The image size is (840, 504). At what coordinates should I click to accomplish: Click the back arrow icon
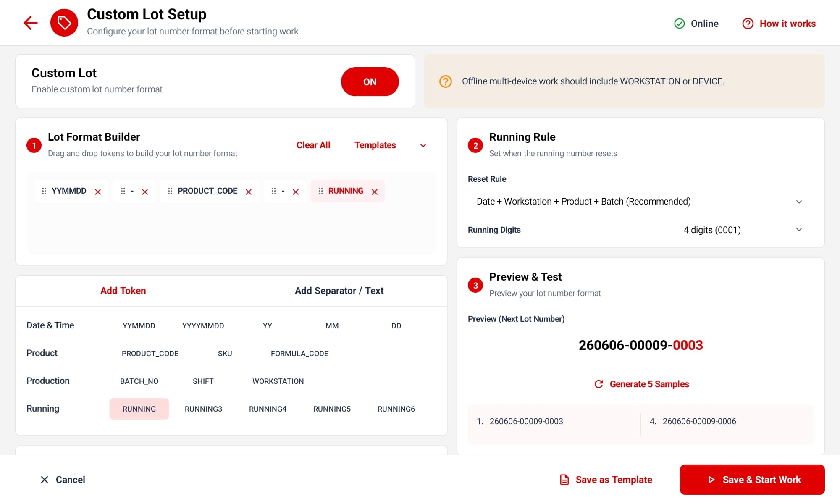pyautogui.click(x=31, y=23)
